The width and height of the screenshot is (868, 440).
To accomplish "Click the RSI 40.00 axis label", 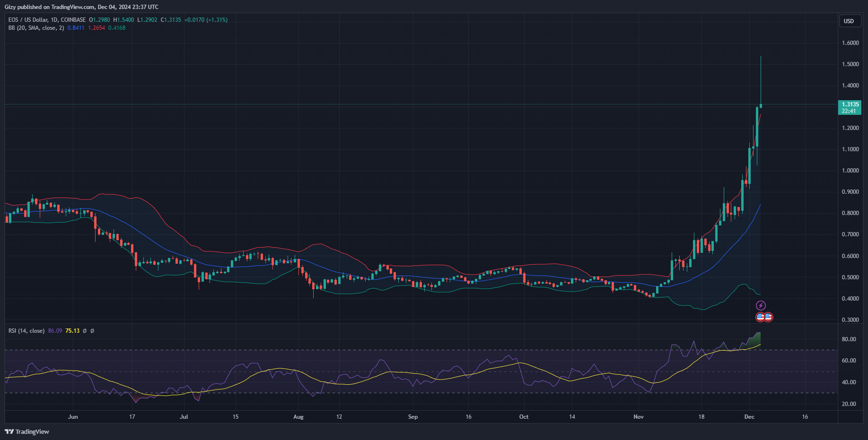I will [849, 382].
